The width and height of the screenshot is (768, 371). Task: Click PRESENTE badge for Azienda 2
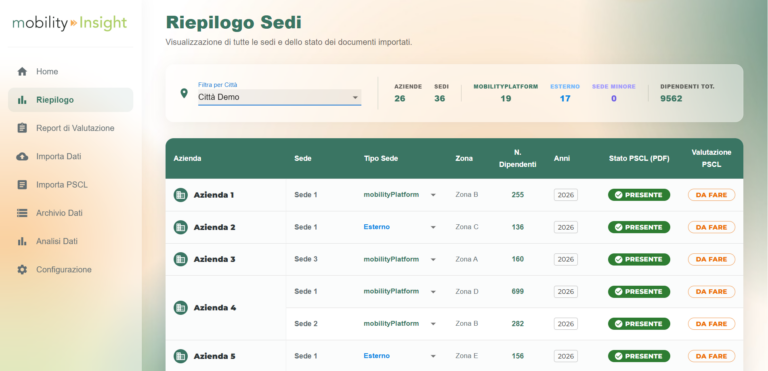pyautogui.click(x=639, y=227)
